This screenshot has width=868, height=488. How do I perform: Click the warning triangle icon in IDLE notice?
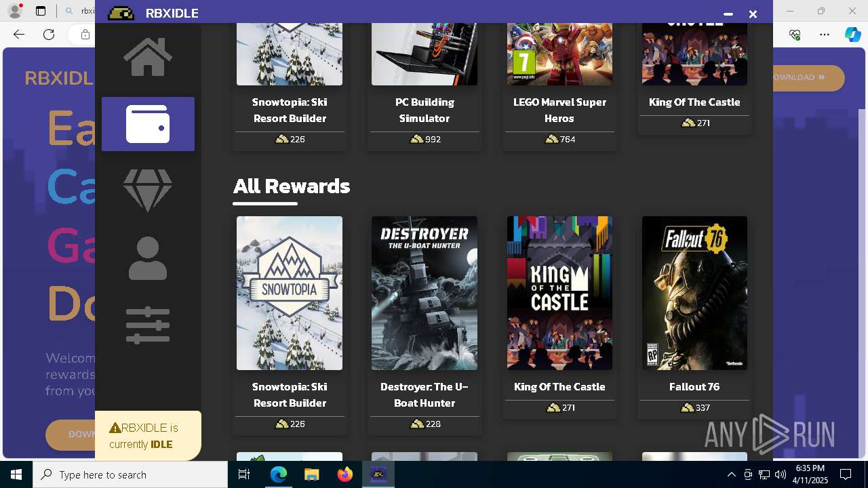[115, 428]
